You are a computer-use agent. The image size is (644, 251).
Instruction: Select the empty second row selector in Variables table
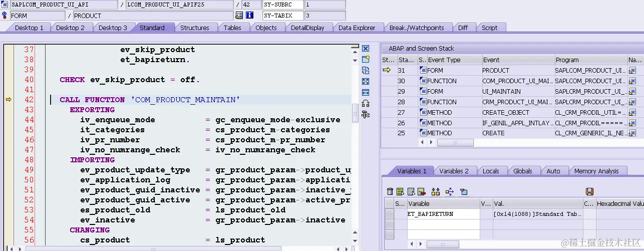(389, 224)
